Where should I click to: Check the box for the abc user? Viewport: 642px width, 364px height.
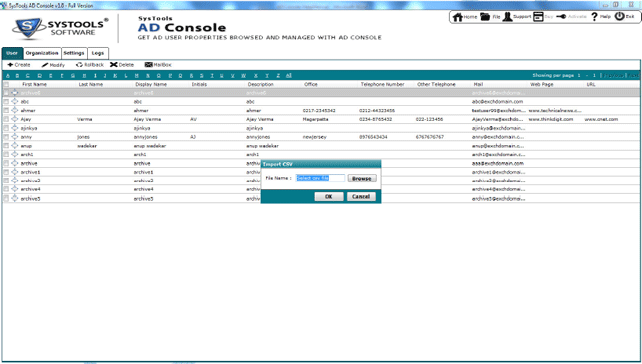point(6,101)
